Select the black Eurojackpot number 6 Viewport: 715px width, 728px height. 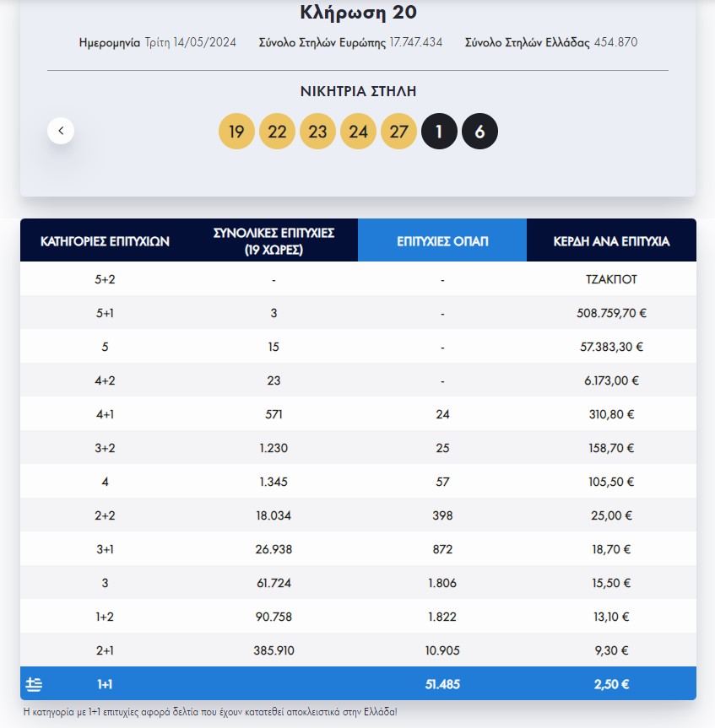click(480, 131)
